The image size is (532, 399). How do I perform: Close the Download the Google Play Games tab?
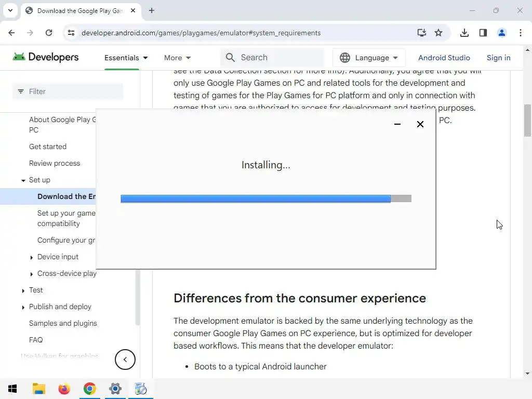(x=133, y=10)
